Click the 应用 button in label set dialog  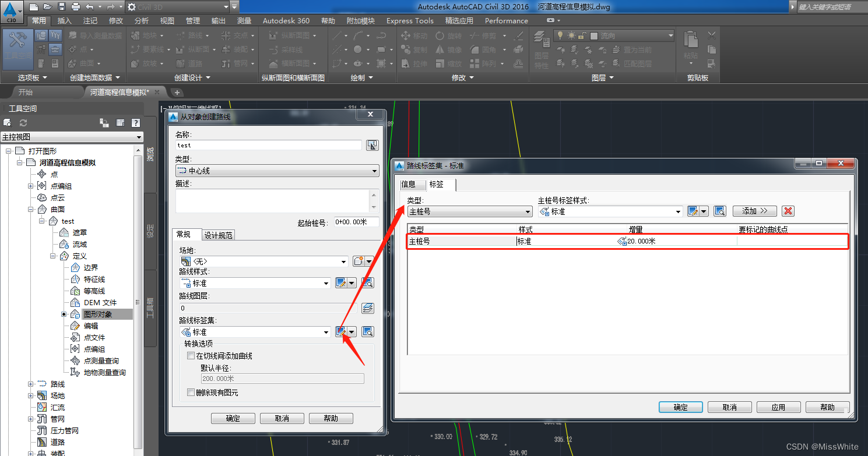778,406
